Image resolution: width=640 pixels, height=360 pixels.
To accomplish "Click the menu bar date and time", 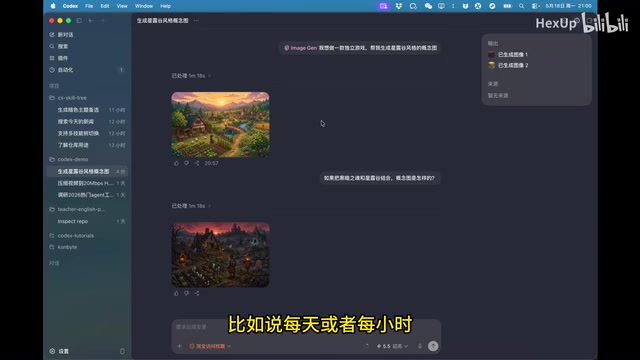I will click(x=568, y=6).
